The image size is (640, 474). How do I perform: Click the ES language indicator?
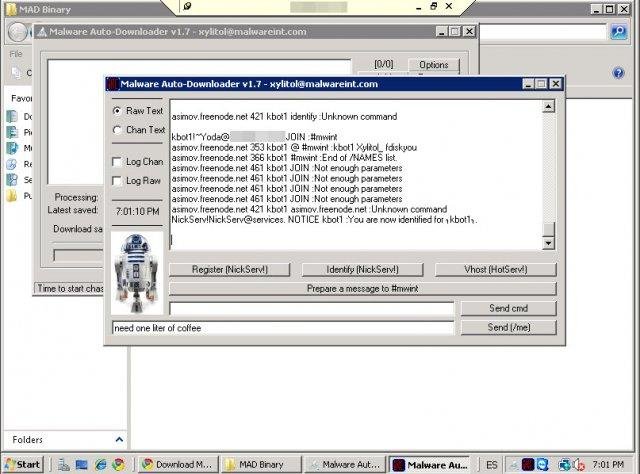491,465
